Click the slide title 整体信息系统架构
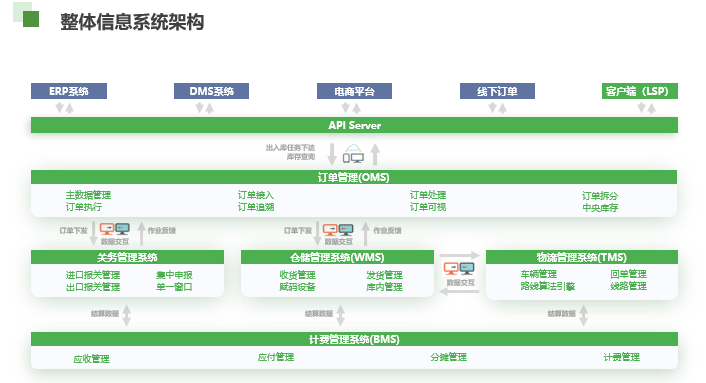The width and height of the screenshot is (706, 383). pos(132,22)
